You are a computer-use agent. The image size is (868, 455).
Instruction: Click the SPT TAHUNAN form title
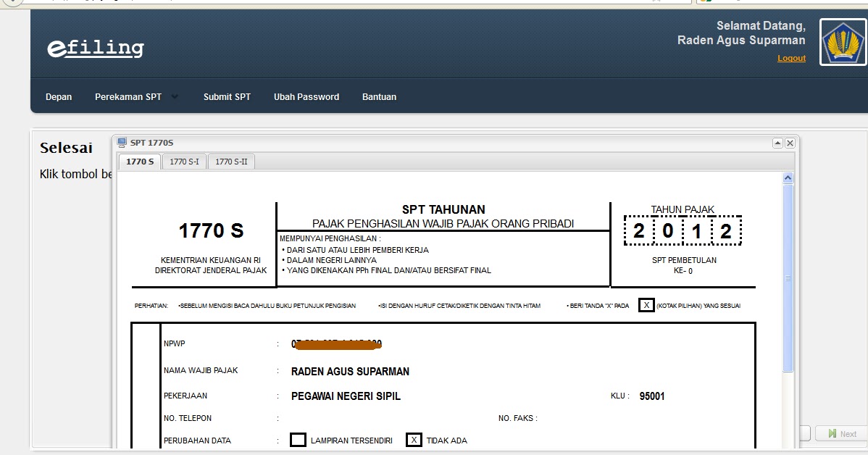click(x=443, y=210)
